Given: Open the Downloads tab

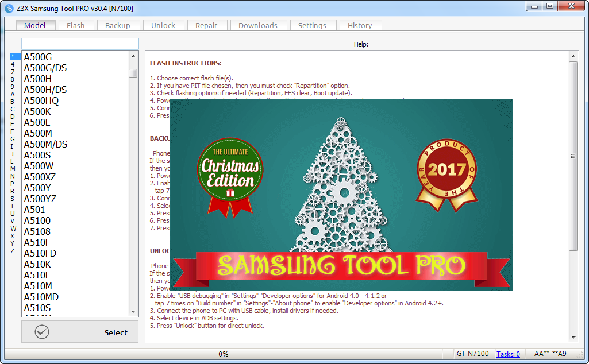Looking at the screenshot, I should (x=258, y=25).
